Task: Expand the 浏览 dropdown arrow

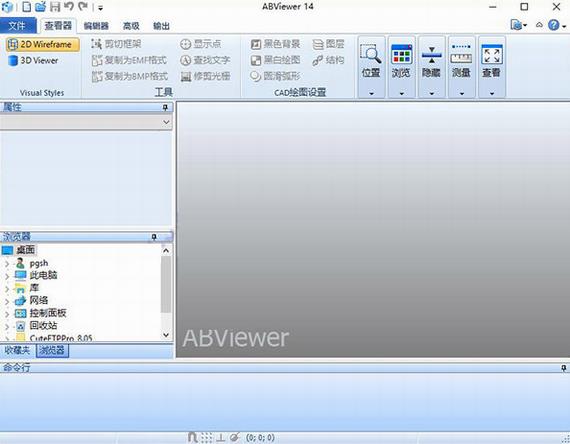Action: (x=401, y=93)
